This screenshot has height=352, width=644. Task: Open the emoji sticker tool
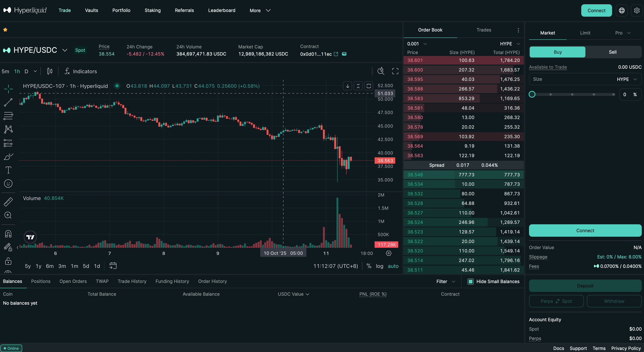[8, 184]
